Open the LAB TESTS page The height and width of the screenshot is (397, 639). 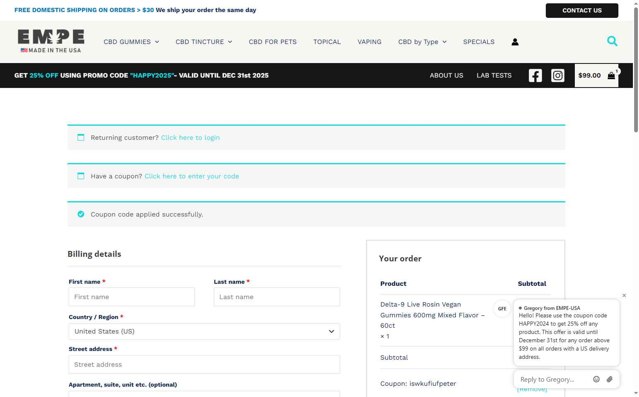coord(494,75)
